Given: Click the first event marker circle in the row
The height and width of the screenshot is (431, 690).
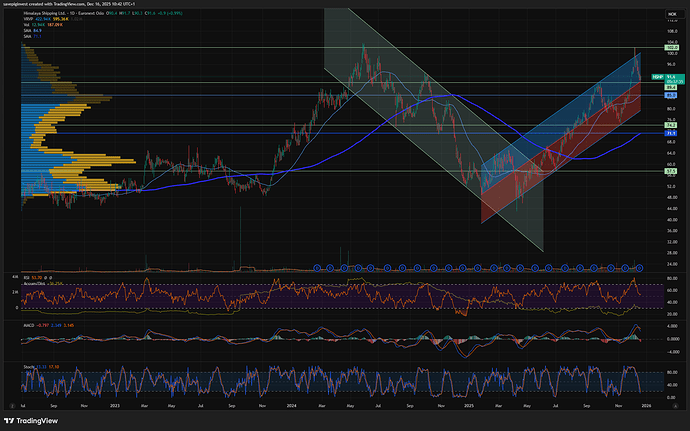Looking at the screenshot, I should coord(318,266).
